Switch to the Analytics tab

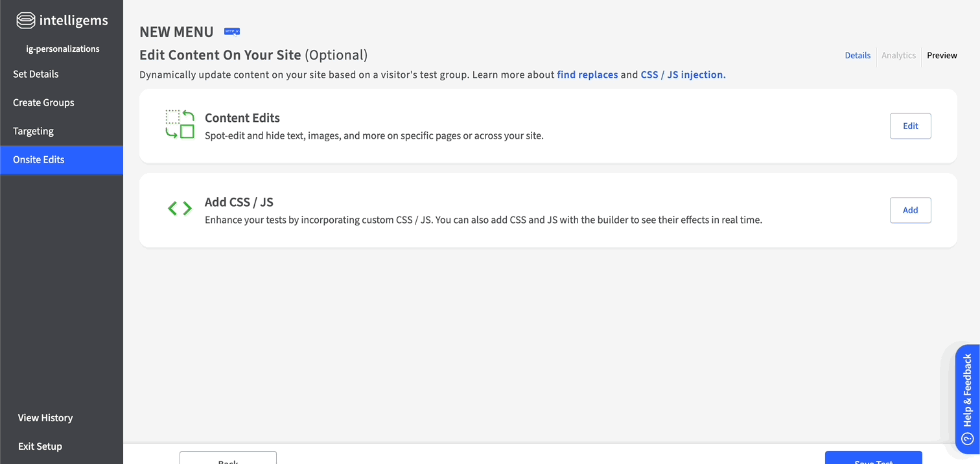pyautogui.click(x=898, y=56)
